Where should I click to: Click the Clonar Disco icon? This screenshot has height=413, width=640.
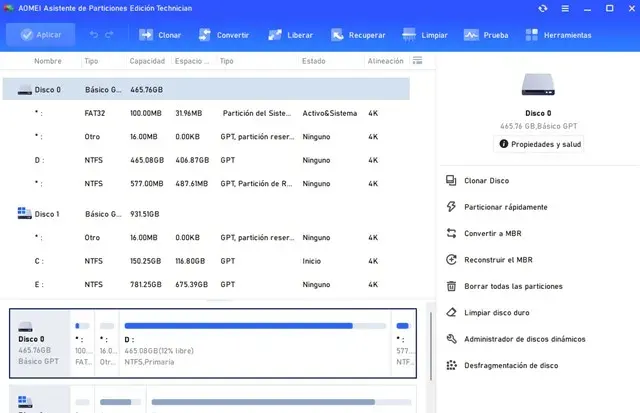click(x=451, y=180)
